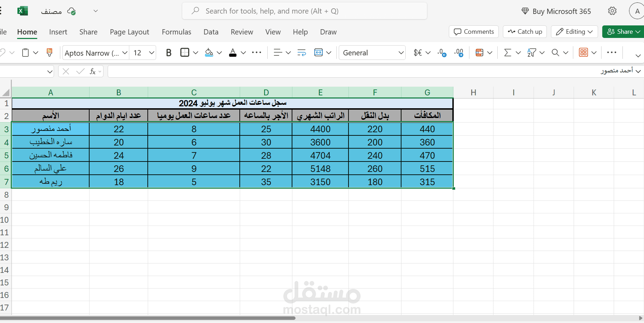
Task: Open the Home tab
Action: pos(27,32)
